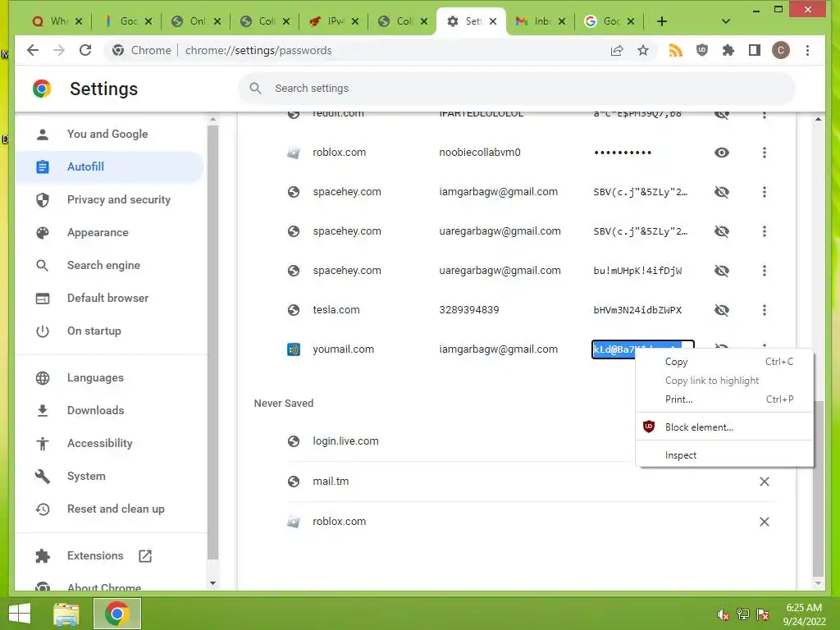
Task: Open more actions for reddit.com entry
Action: [x=764, y=115]
